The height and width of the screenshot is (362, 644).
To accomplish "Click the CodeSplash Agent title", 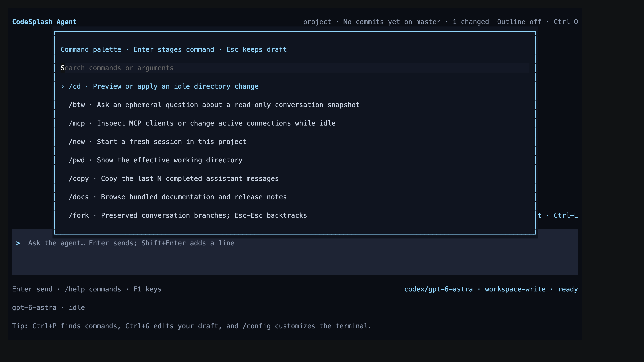I will click(44, 22).
